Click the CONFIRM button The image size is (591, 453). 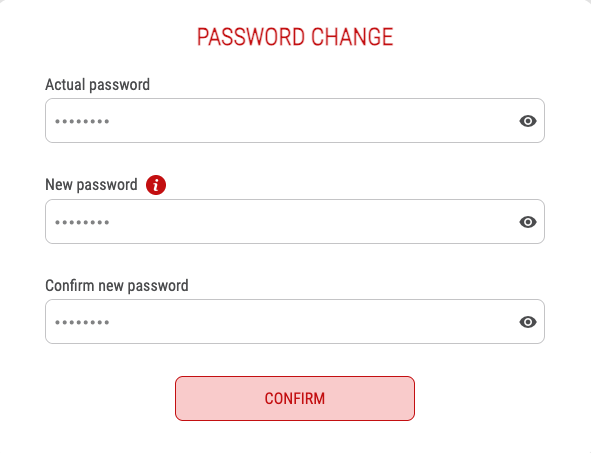[295, 398]
